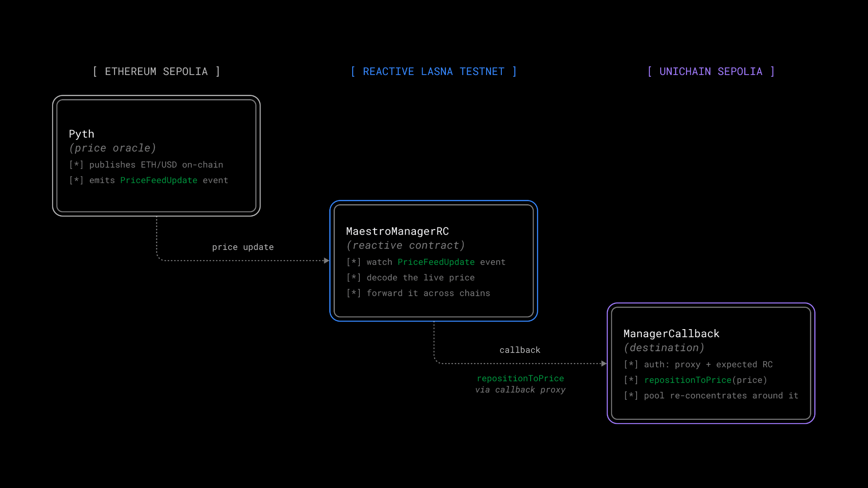Click the 'price update' arrow label
This screenshot has height=488, width=868.
click(243, 247)
